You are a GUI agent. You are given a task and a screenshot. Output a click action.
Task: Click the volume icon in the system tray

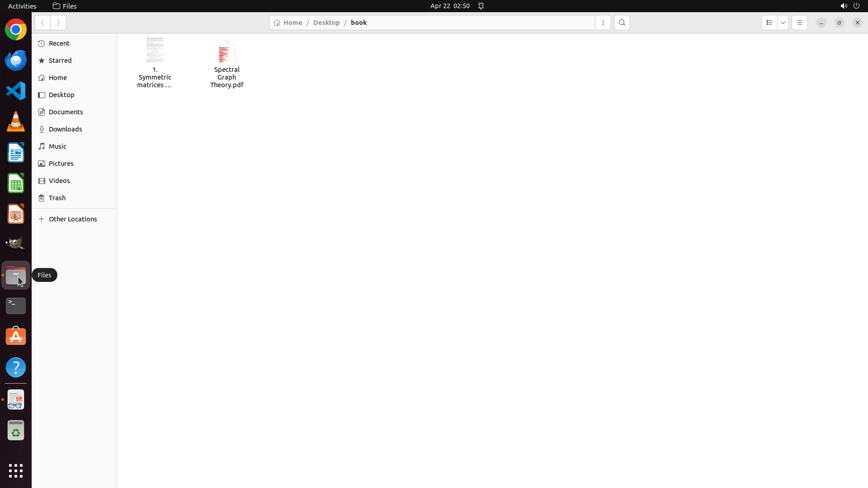843,6
